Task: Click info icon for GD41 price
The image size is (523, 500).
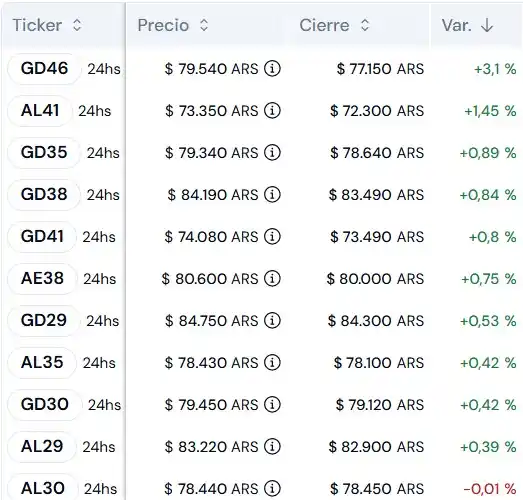Action: (272, 237)
